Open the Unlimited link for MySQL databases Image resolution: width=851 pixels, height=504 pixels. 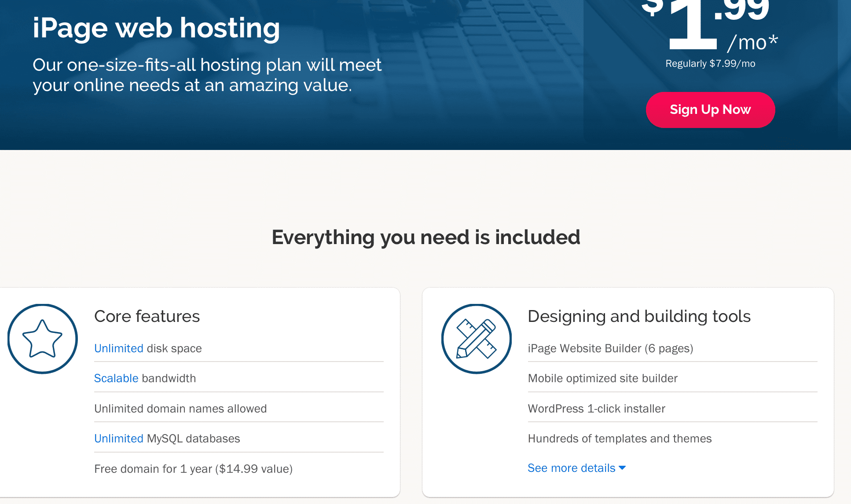[119, 438]
